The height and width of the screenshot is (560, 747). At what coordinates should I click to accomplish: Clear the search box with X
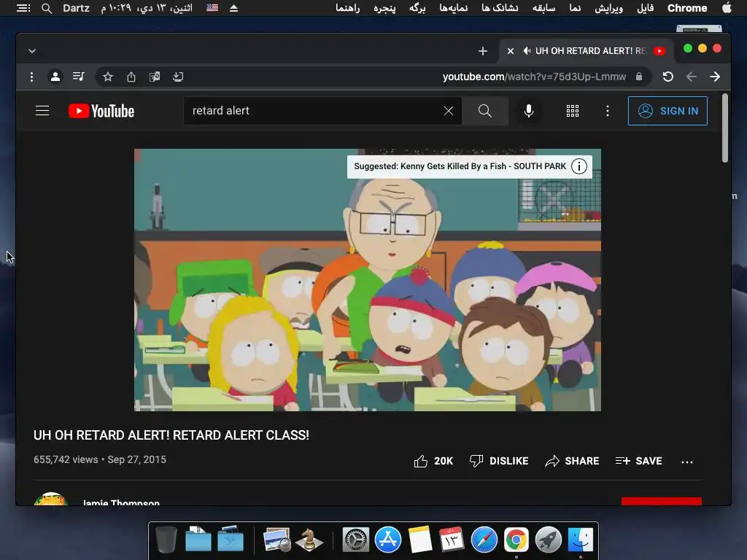[449, 111]
